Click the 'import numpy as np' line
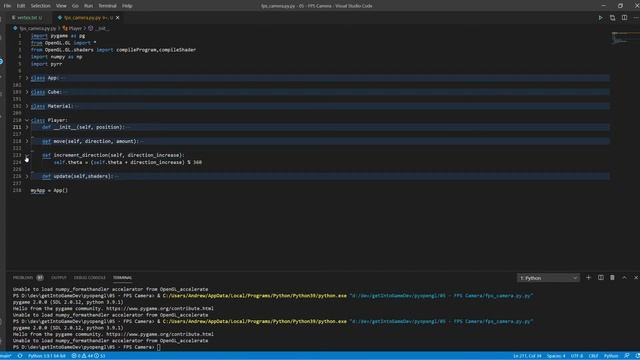The image size is (640, 360). coord(56,57)
